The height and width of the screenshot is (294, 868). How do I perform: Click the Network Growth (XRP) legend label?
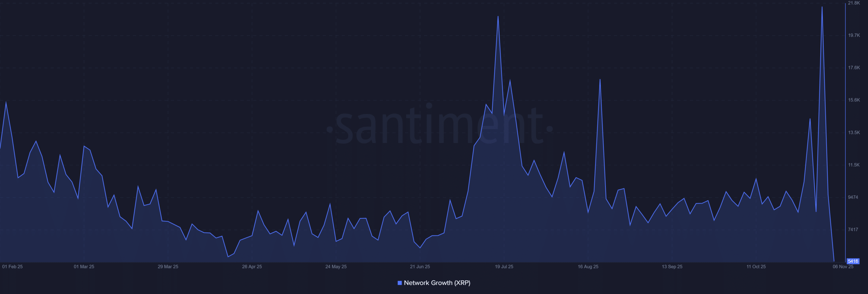pyautogui.click(x=437, y=283)
